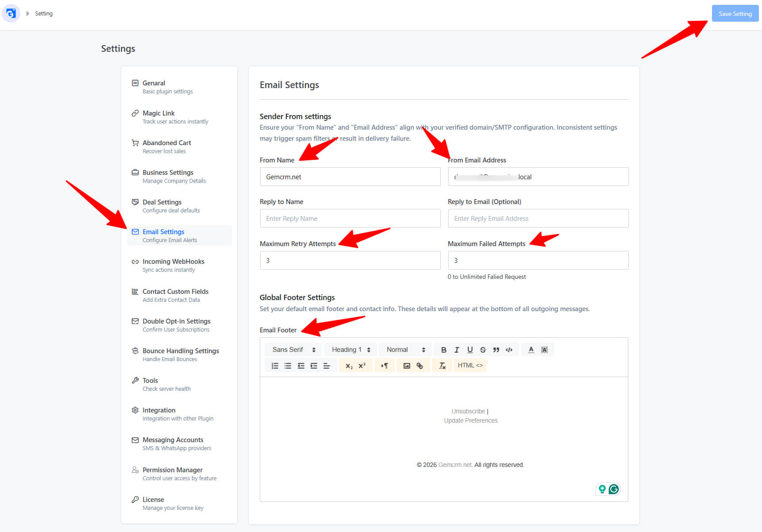Insert an image into the email footer
This screenshot has width=762, height=532.
[x=407, y=366]
